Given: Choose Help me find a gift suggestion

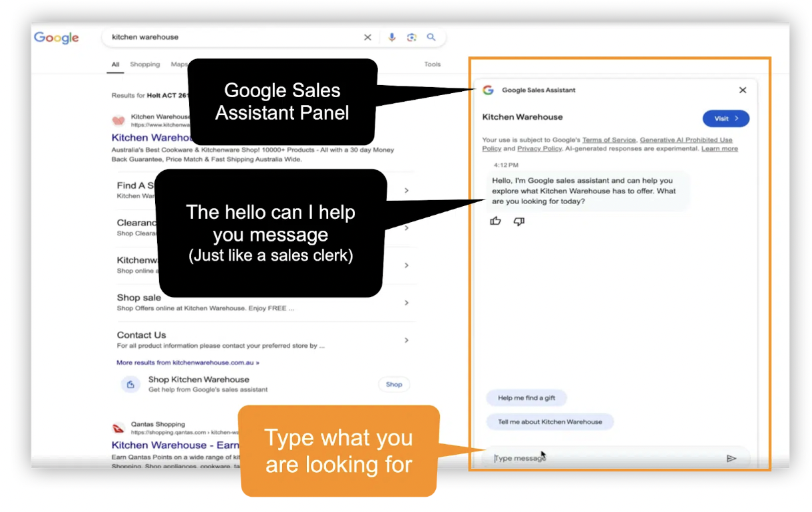Looking at the screenshot, I should click(526, 398).
